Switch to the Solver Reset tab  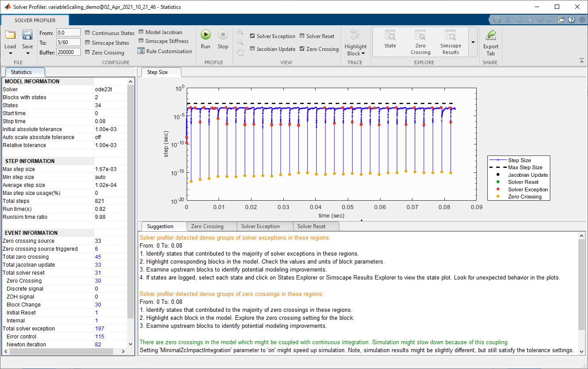point(311,226)
